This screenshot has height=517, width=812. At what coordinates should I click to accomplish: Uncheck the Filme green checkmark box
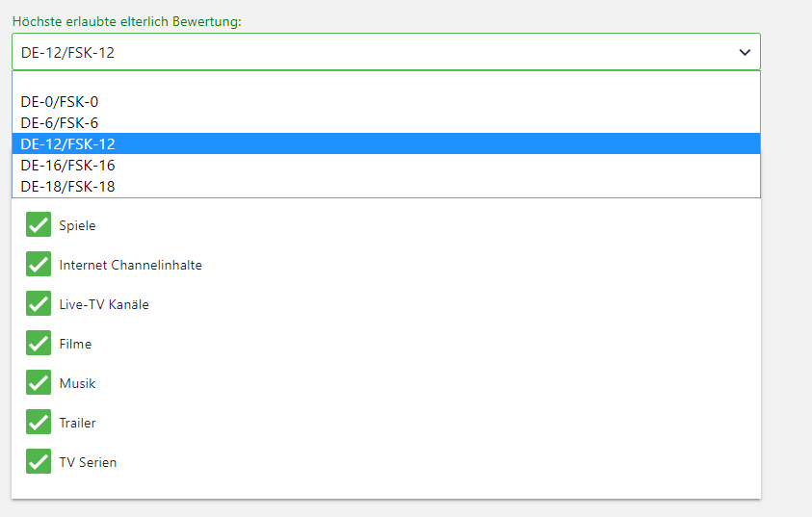point(39,343)
